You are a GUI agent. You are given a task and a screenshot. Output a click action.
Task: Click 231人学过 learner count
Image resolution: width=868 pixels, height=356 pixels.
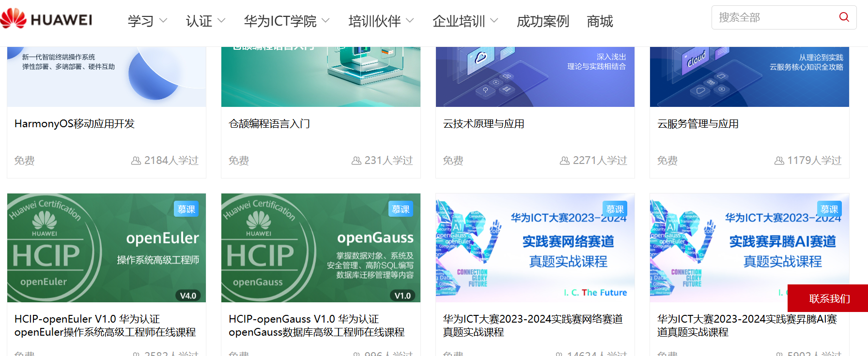pos(388,161)
